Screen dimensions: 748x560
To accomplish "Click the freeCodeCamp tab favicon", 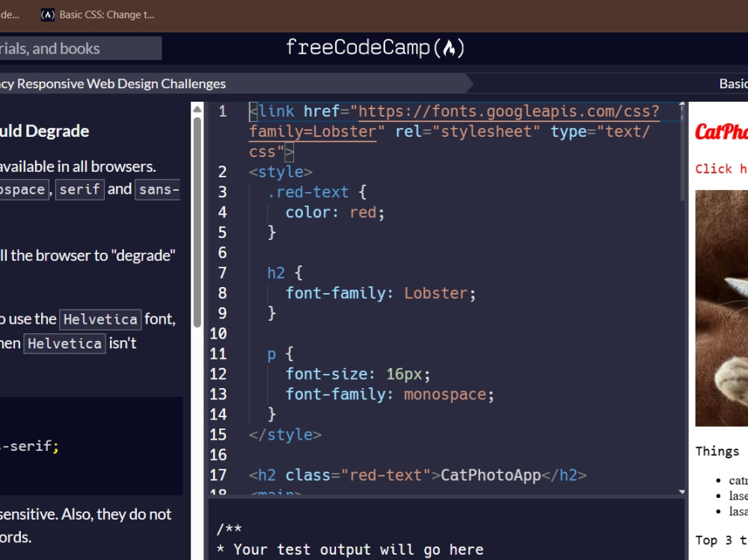I will [x=47, y=15].
